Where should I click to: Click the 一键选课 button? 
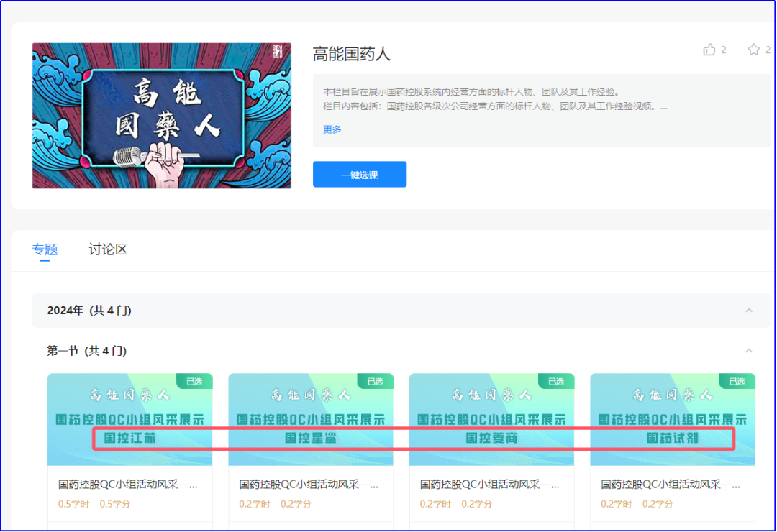tap(360, 175)
